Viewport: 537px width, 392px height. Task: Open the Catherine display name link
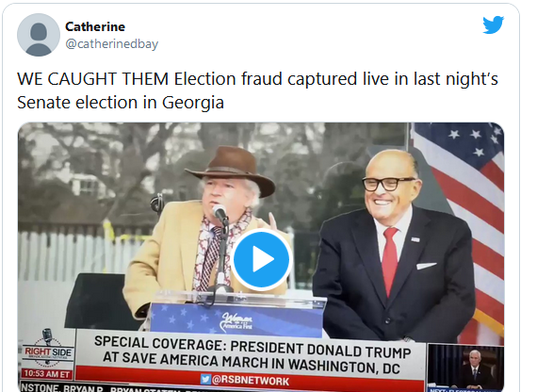click(95, 26)
